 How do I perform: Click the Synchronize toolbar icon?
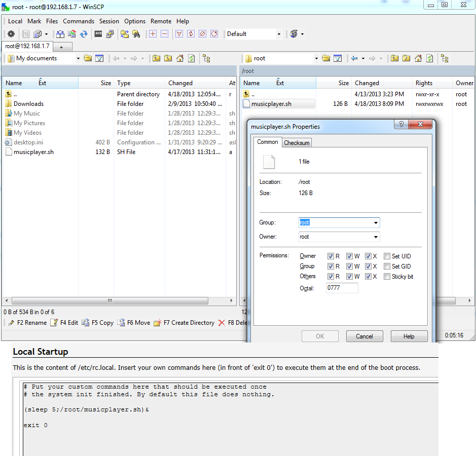click(x=72, y=34)
